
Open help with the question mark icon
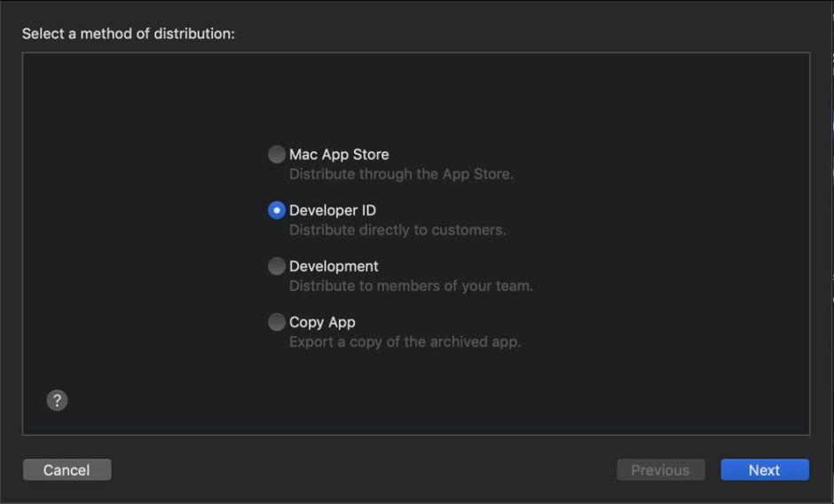click(x=57, y=400)
